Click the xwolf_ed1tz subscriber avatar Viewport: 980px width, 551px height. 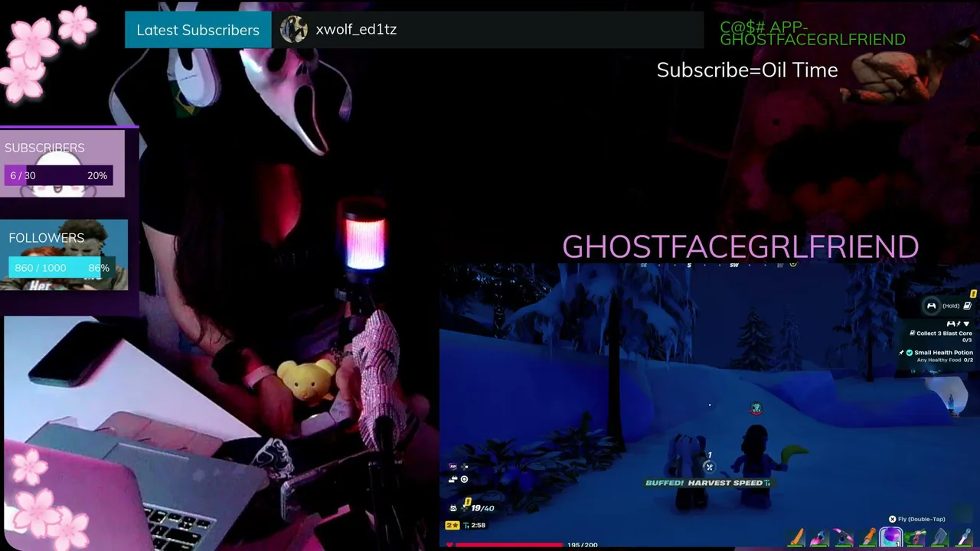(293, 30)
